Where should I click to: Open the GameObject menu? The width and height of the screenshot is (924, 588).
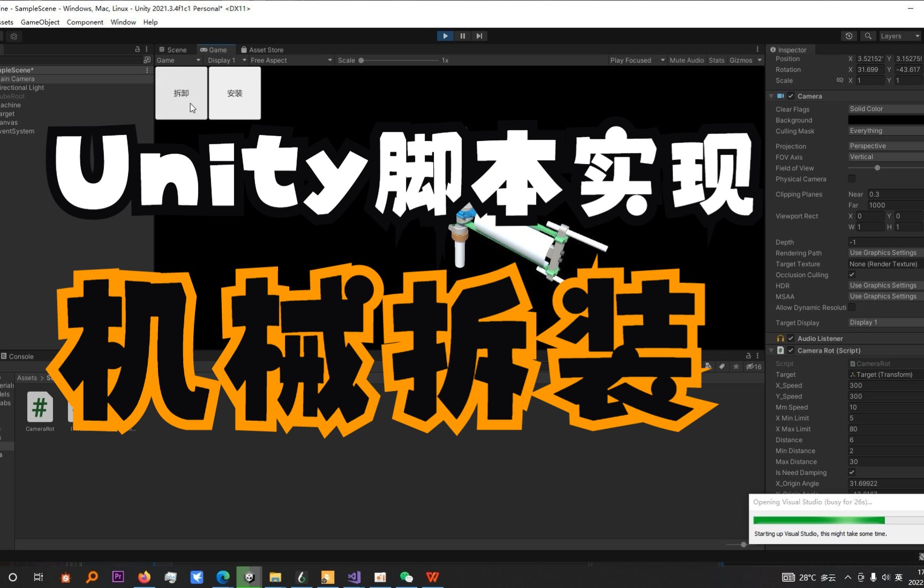(40, 22)
